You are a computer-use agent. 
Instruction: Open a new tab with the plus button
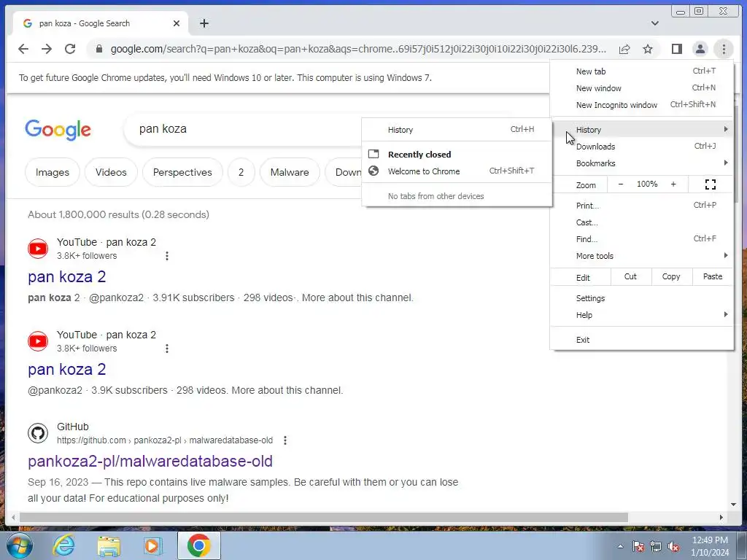point(204,23)
